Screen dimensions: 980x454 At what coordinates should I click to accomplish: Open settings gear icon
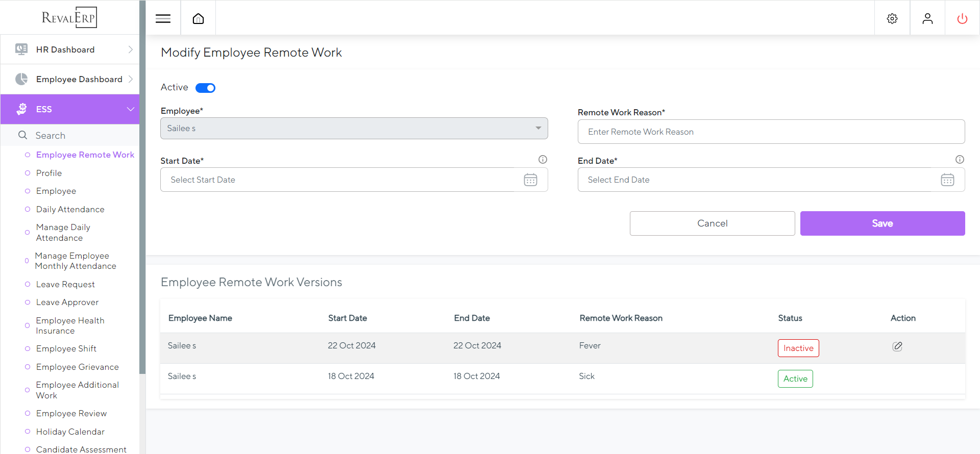(892, 19)
